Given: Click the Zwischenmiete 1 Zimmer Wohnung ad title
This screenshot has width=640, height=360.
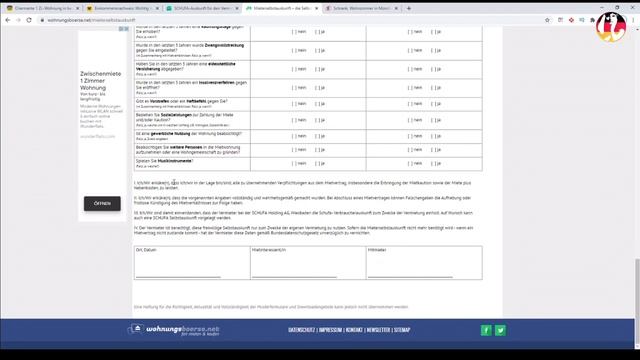Looking at the screenshot, I should (100, 81).
